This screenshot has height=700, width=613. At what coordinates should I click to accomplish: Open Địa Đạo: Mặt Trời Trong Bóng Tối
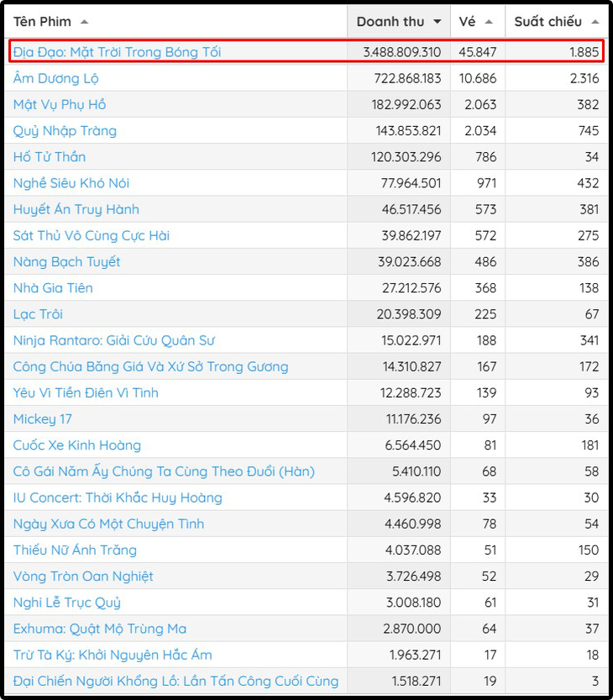click(117, 52)
